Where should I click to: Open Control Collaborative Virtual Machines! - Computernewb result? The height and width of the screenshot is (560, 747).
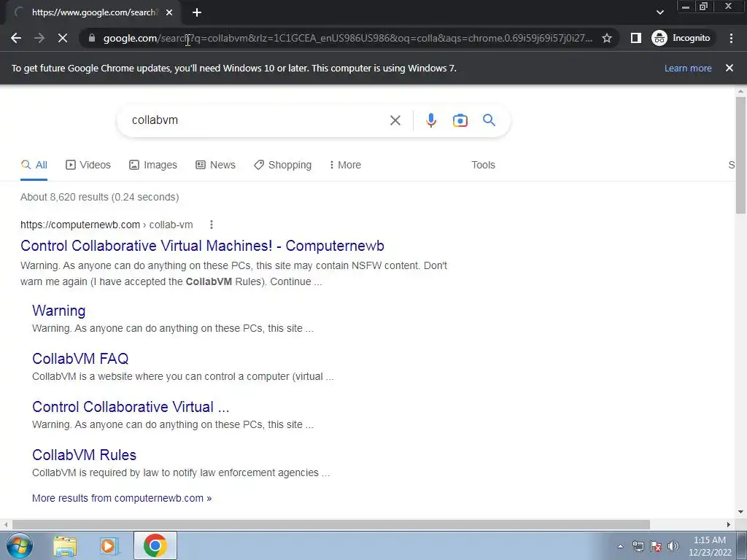point(202,246)
